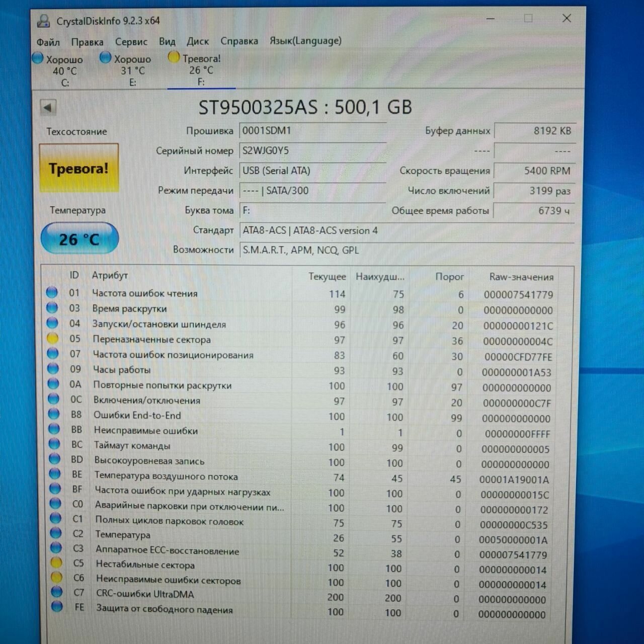Click the yellow icon of attribute 05
Image resolution: width=644 pixels, height=644 pixels.
click(x=52, y=339)
